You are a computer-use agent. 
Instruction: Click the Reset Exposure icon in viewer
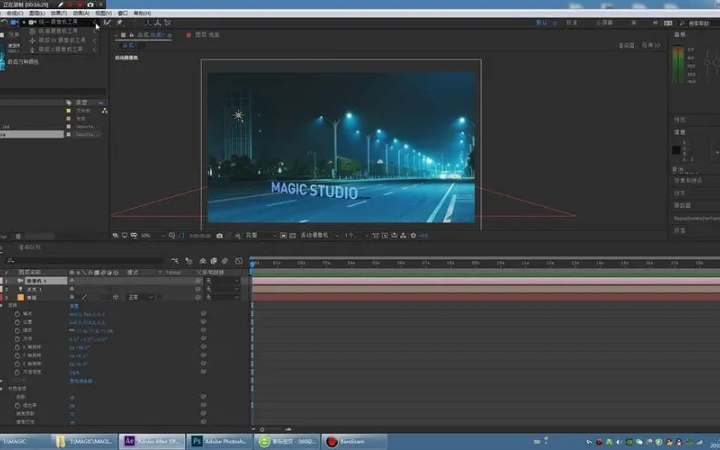[413, 236]
